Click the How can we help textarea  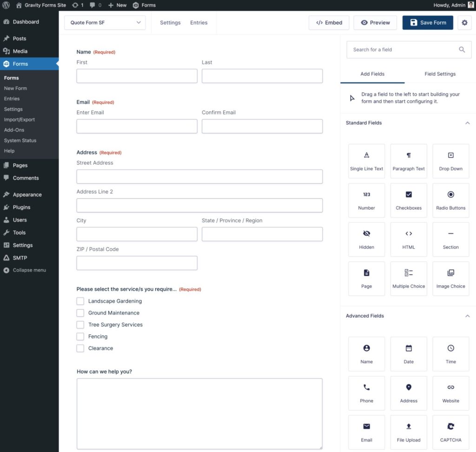click(199, 414)
